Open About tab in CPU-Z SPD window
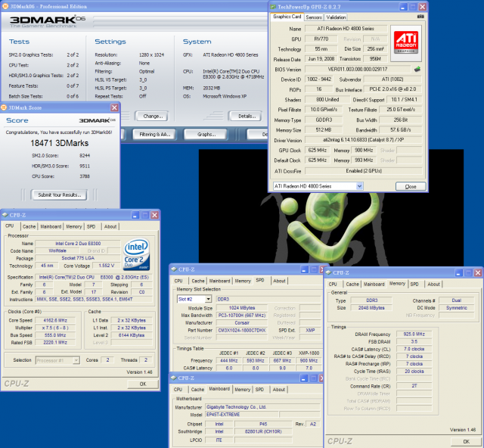Viewport: 484px width, 448px height. 279,281
